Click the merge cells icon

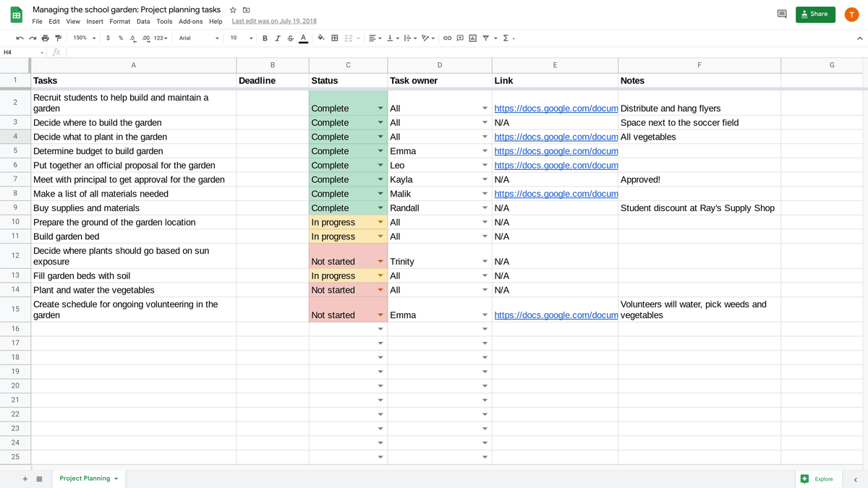(348, 38)
